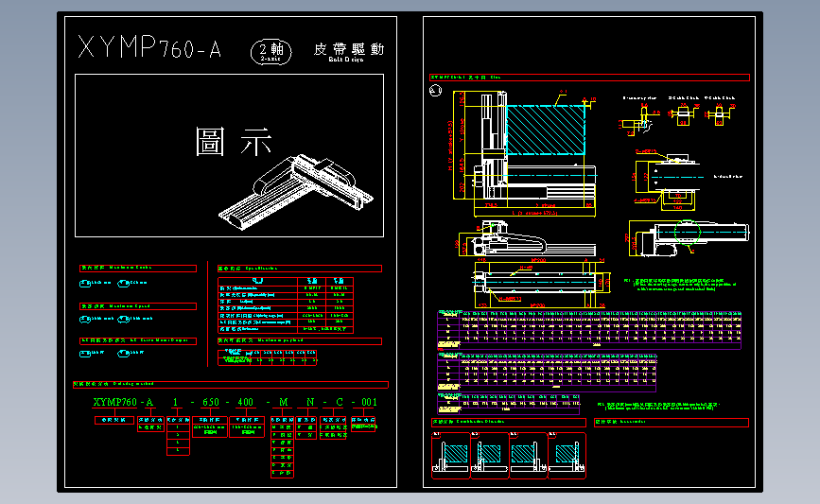Click the Specification section header
The height and width of the screenshot is (504, 820).
pos(300,269)
